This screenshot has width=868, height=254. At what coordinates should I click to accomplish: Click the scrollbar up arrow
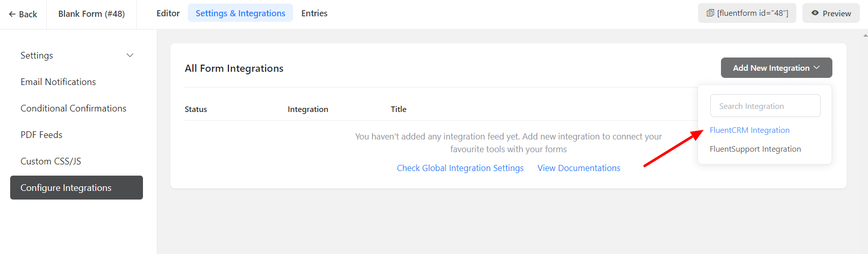tap(865, 36)
